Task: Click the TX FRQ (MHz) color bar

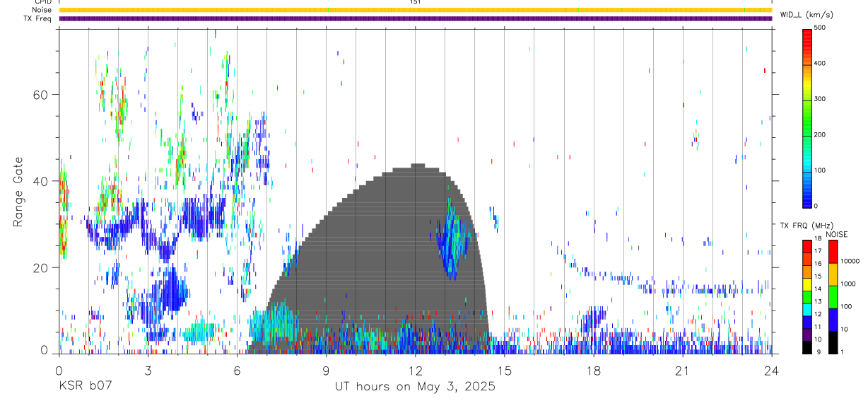Action: (807, 296)
